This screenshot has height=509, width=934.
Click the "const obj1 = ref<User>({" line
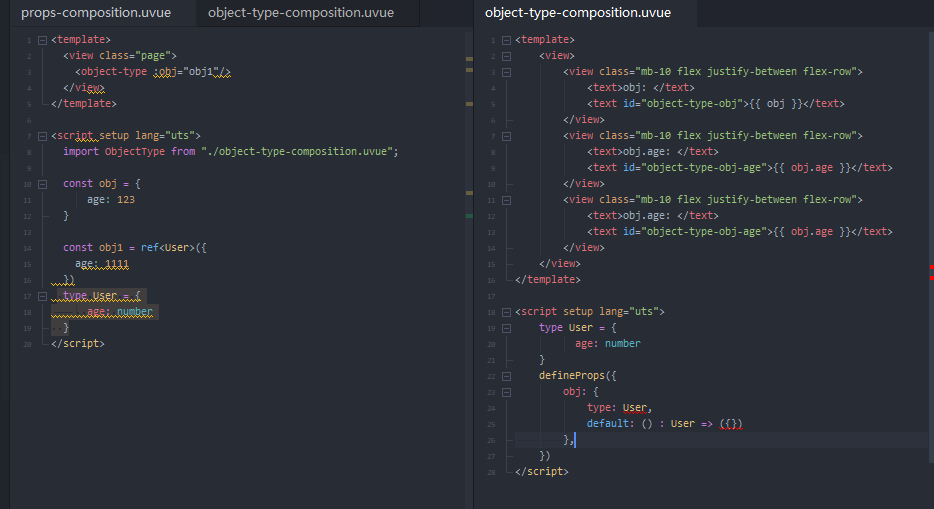click(135, 247)
